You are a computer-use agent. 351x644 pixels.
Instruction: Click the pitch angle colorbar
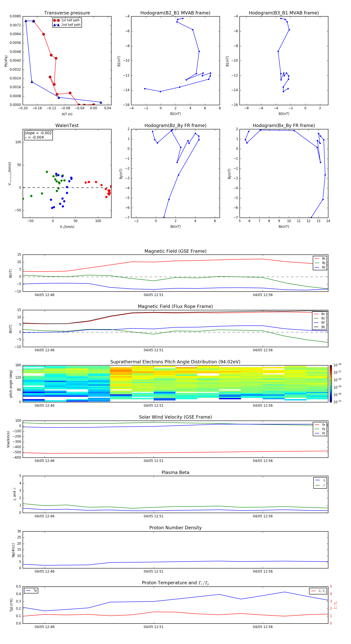331,384
